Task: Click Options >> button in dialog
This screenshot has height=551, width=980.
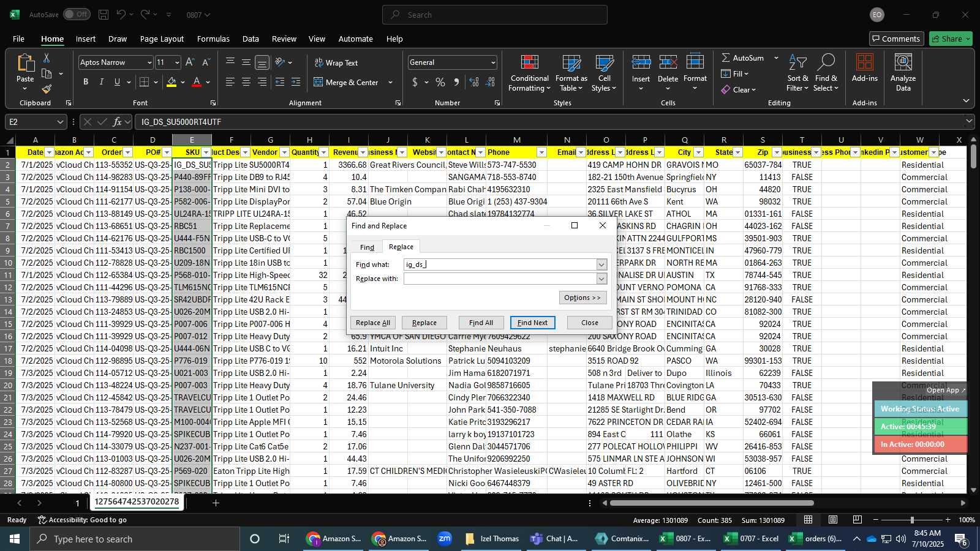Action: point(582,298)
